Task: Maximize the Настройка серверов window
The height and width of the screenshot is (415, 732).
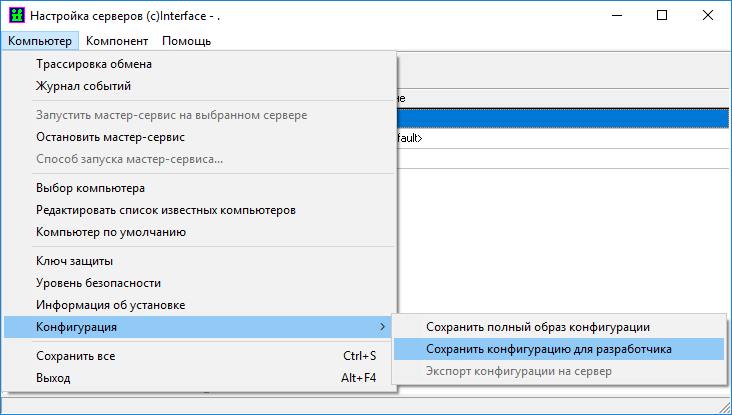Action: tap(662, 16)
